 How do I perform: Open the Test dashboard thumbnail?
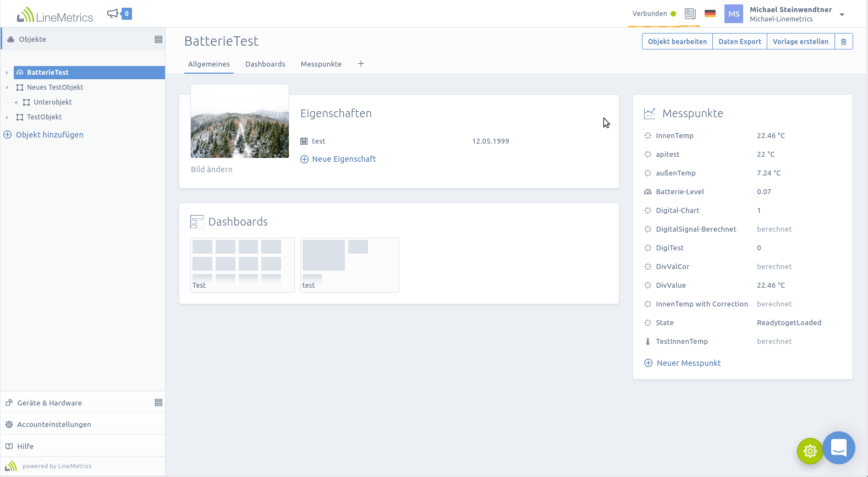click(x=242, y=265)
